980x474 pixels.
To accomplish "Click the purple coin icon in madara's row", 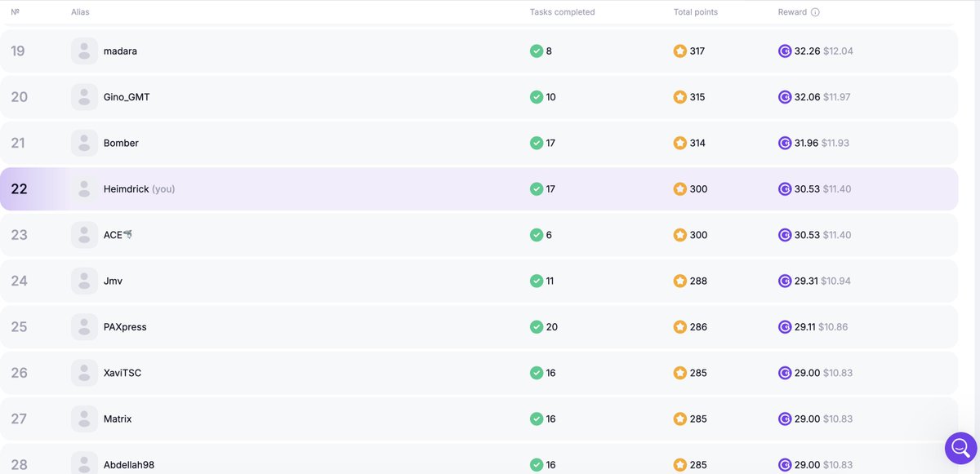I will [785, 51].
